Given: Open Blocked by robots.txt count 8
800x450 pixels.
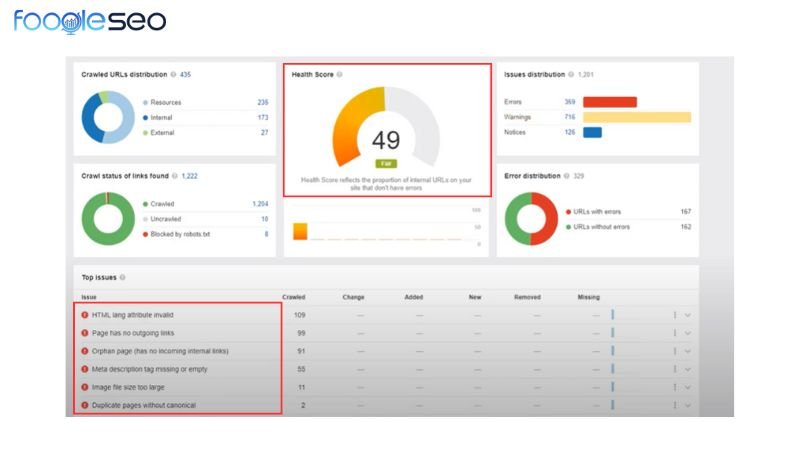Looking at the screenshot, I should 266,234.
